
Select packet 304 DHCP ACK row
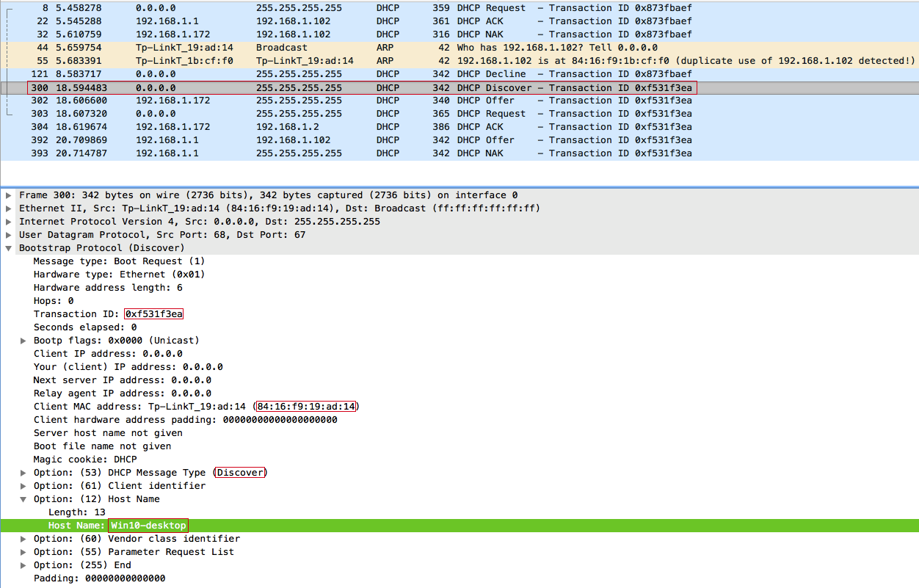tap(459, 127)
